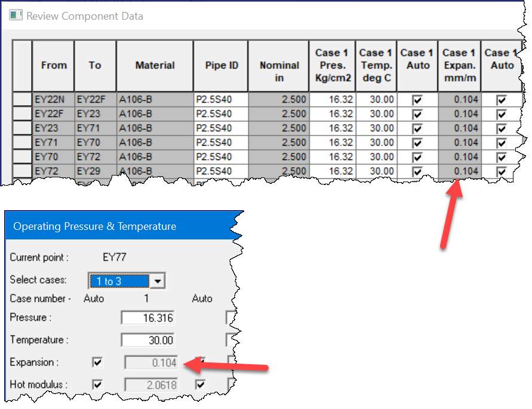Click the Pressure field showing 16.316

click(148, 318)
